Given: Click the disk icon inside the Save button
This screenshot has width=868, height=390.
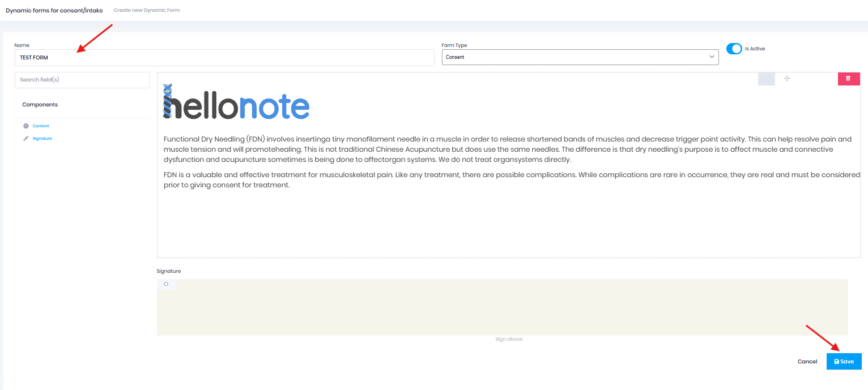Looking at the screenshot, I should coord(837,361).
